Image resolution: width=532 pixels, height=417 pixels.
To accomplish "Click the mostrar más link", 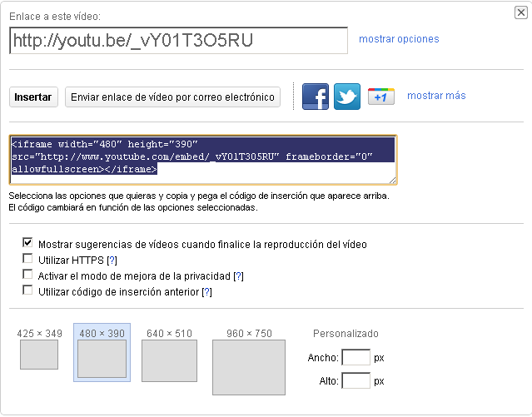I will click(x=436, y=96).
